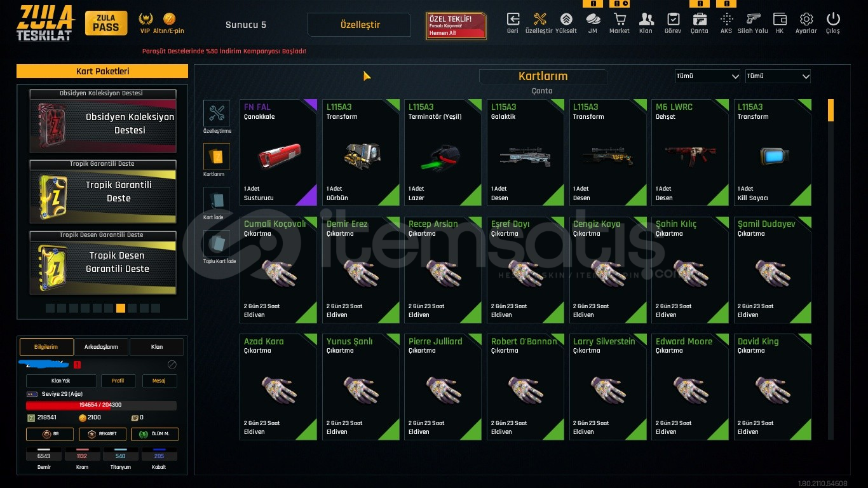Image resolution: width=868 pixels, height=488 pixels.
Task: Click the orange card list scrollbar handle
Action: (x=831, y=110)
